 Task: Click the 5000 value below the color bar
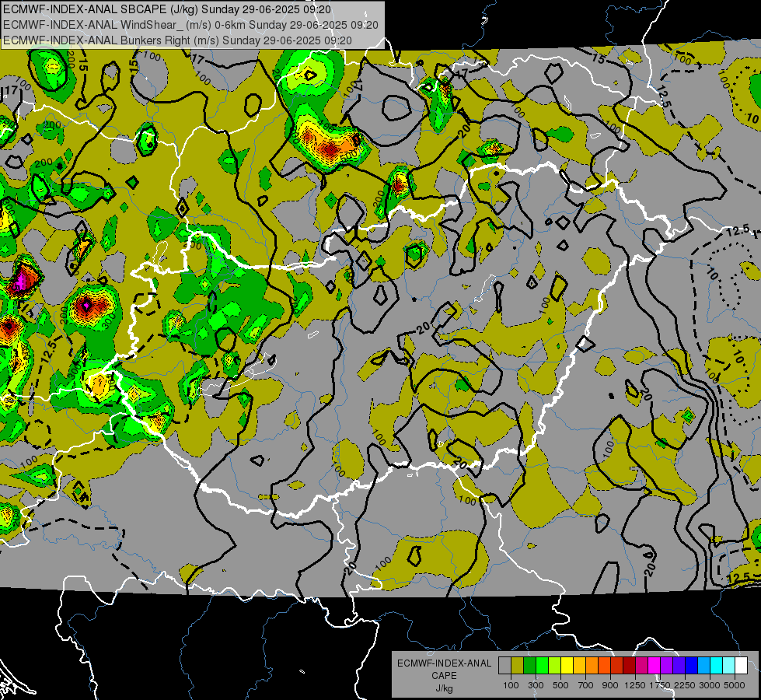[x=735, y=685]
